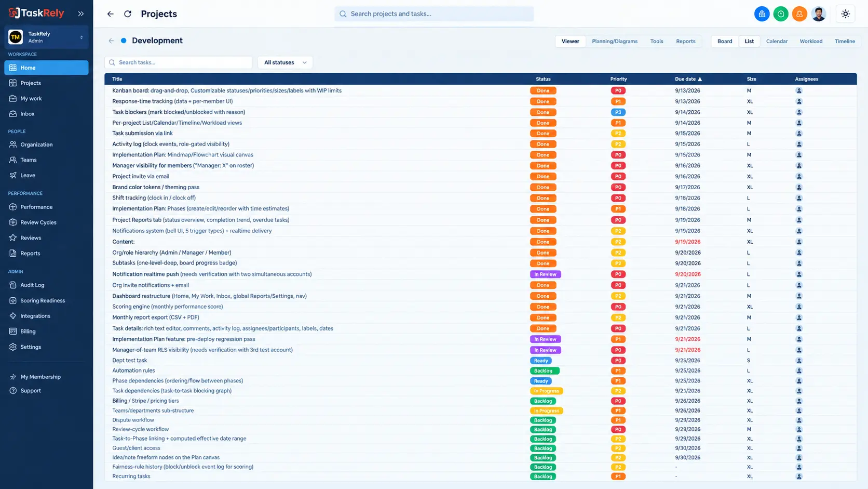The height and width of the screenshot is (489, 868).
Task: Focus the Search projects and tasks field
Action: pos(434,14)
